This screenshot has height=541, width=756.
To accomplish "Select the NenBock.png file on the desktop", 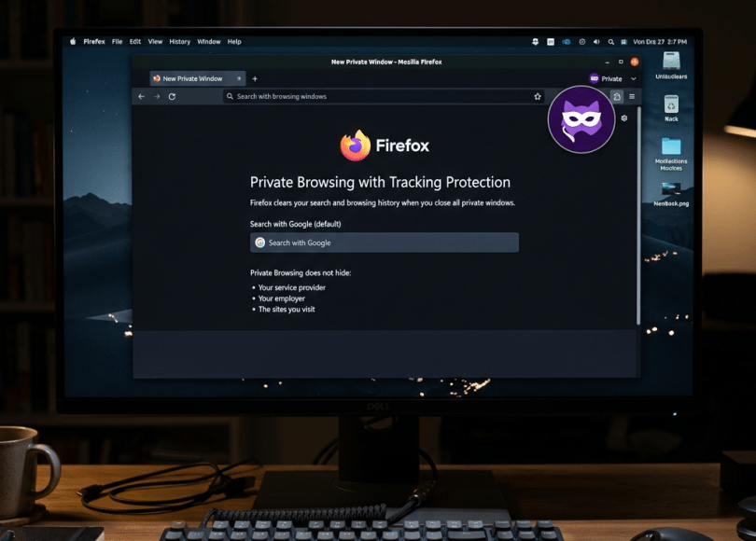I will pos(671,194).
